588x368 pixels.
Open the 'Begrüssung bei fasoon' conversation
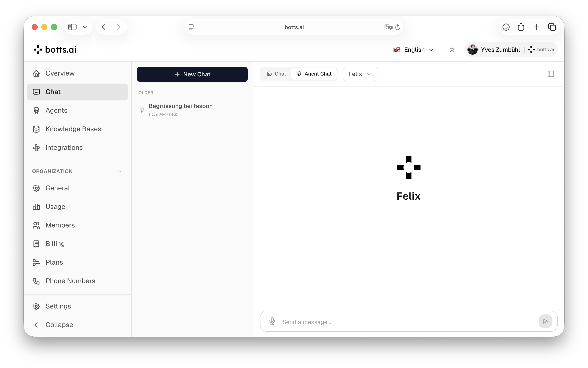192,110
